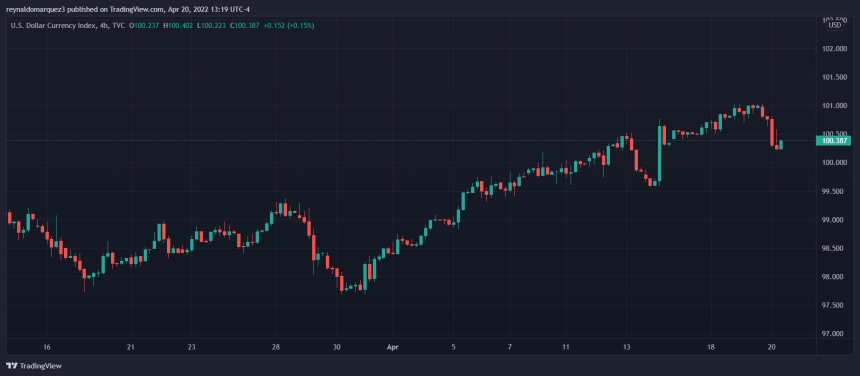Click the close value C100.387
Image resolution: width=860 pixels, height=376 pixels.
pos(245,25)
